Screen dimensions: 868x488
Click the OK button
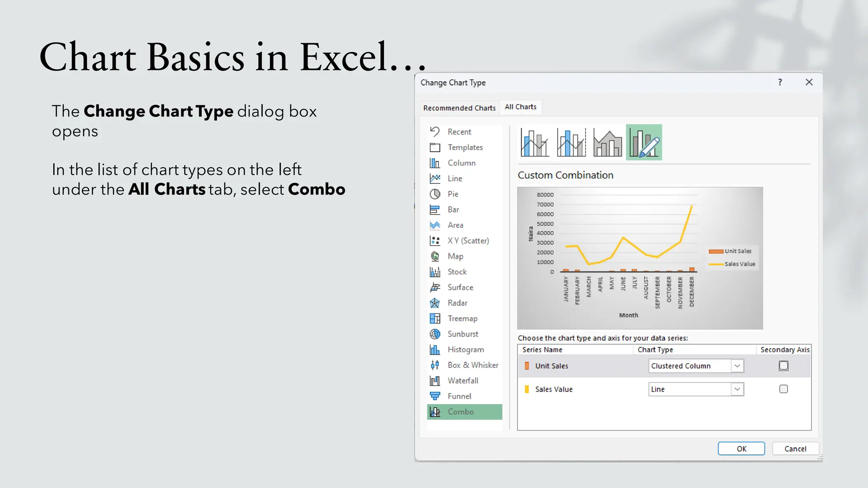coord(741,449)
